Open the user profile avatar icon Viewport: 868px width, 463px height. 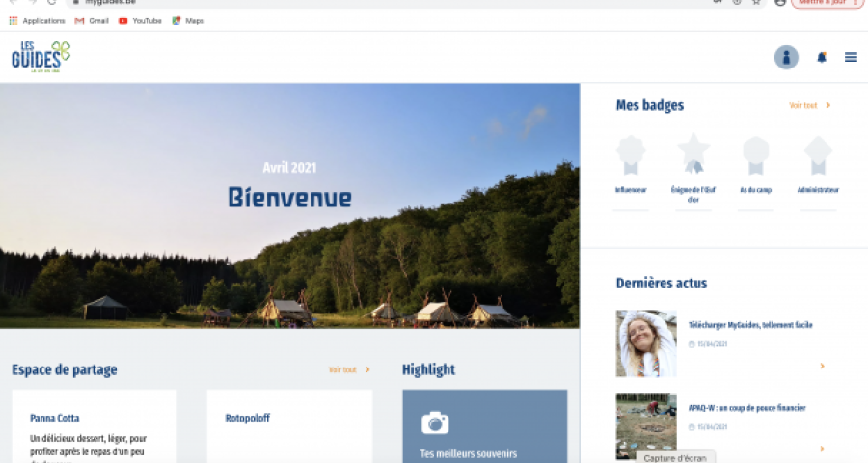[x=786, y=57]
